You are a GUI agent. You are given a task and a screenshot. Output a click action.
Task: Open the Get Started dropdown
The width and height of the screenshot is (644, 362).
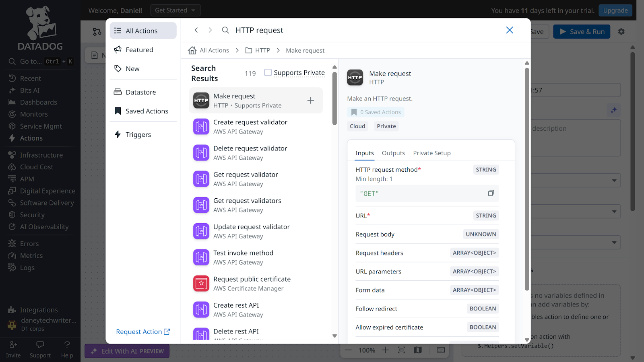tap(175, 10)
